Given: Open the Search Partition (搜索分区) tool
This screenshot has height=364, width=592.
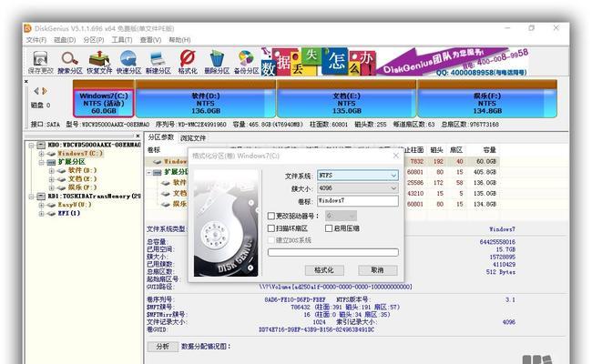Looking at the screenshot, I should pyautogui.click(x=70, y=62).
